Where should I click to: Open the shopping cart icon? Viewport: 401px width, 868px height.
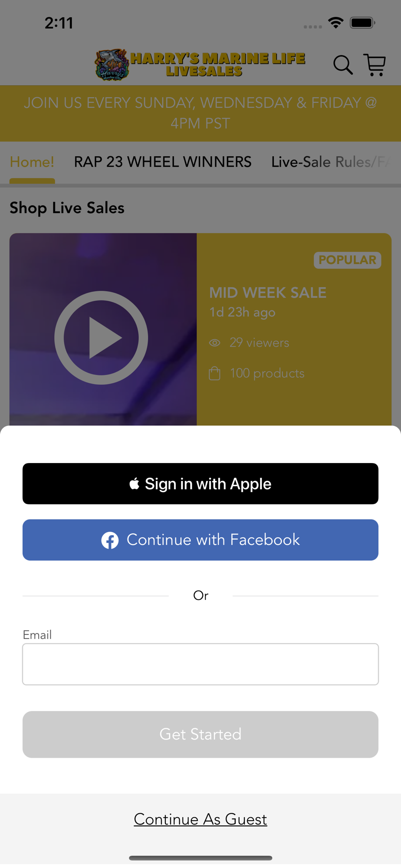pyautogui.click(x=375, y=65)
